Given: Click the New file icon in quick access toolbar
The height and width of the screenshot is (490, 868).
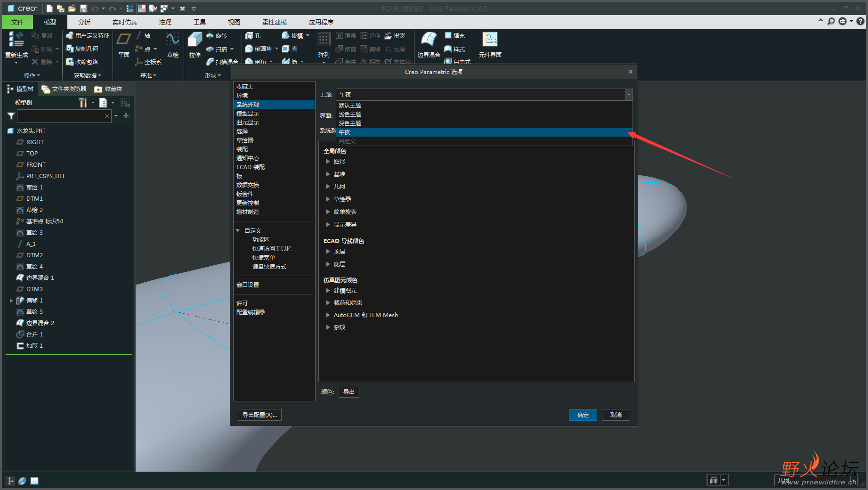Looking at the screenshot, I should pyautogui.click(x=50, y=8).
